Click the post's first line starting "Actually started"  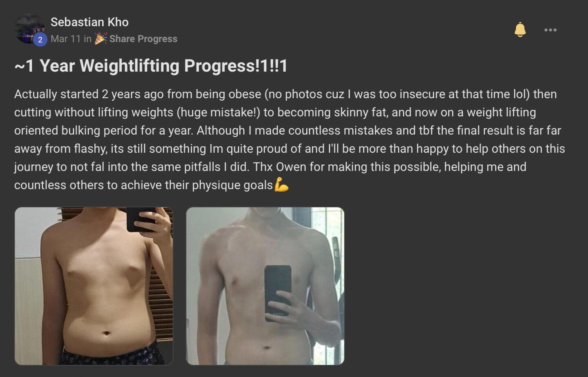coord(285,94)
